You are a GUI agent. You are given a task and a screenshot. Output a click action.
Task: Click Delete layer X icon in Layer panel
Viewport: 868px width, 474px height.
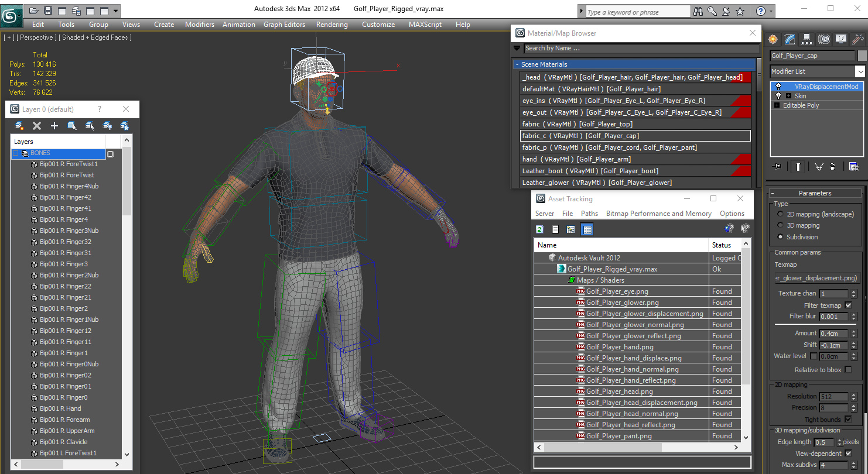pyautogui.click(x=37, y=126)
